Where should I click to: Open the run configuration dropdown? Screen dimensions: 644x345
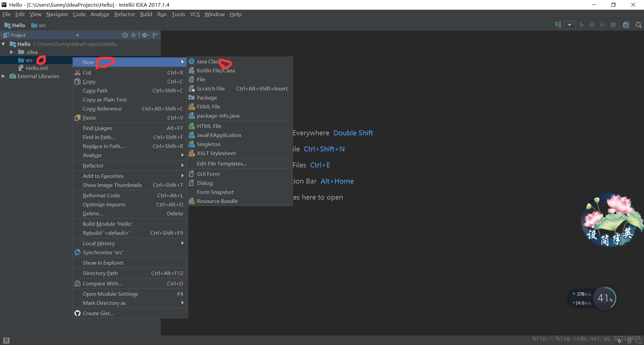(570, 25)
